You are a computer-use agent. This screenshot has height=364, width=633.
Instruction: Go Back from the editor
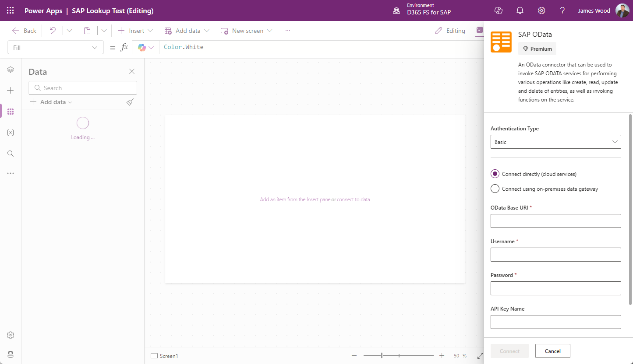click(x=24, y=31)
